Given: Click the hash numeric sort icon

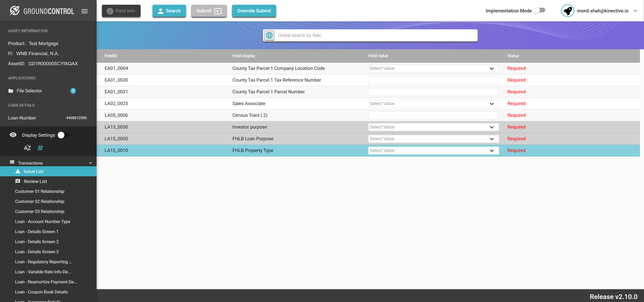Looking at the screenshot, I should click(x=40, y=148).
